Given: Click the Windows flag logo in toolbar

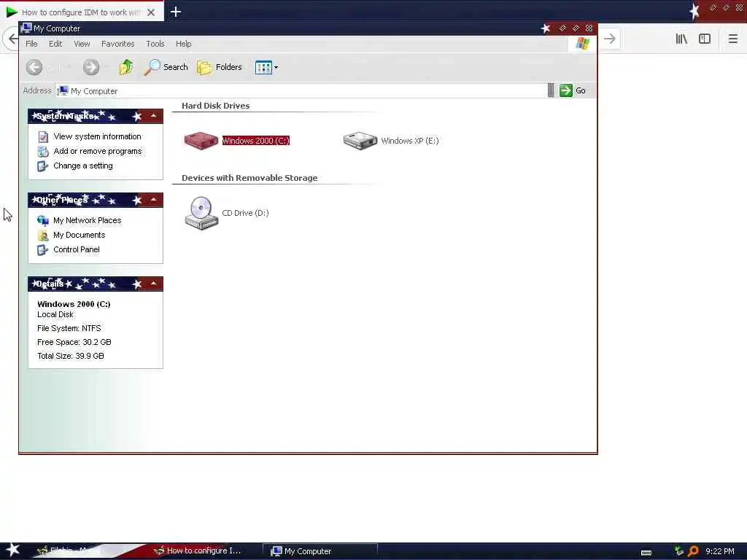Looking at the screenshot, I should click(582, 44).
